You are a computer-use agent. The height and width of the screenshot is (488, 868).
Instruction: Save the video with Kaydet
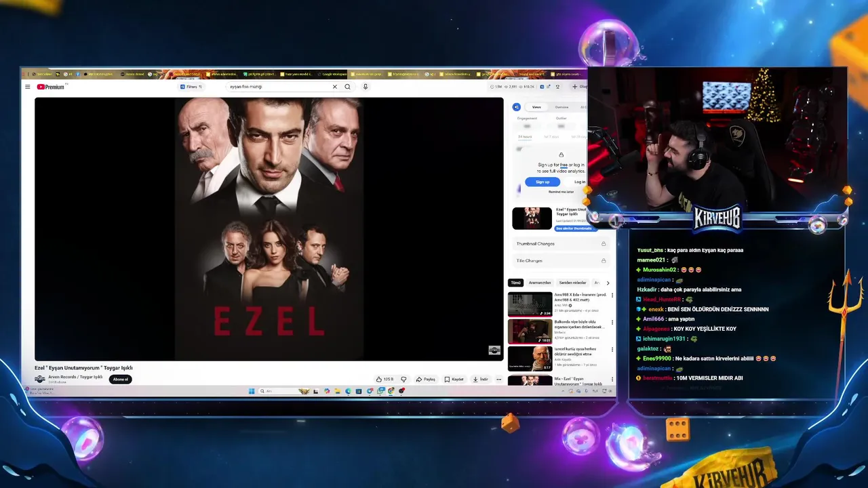(454, 380)
